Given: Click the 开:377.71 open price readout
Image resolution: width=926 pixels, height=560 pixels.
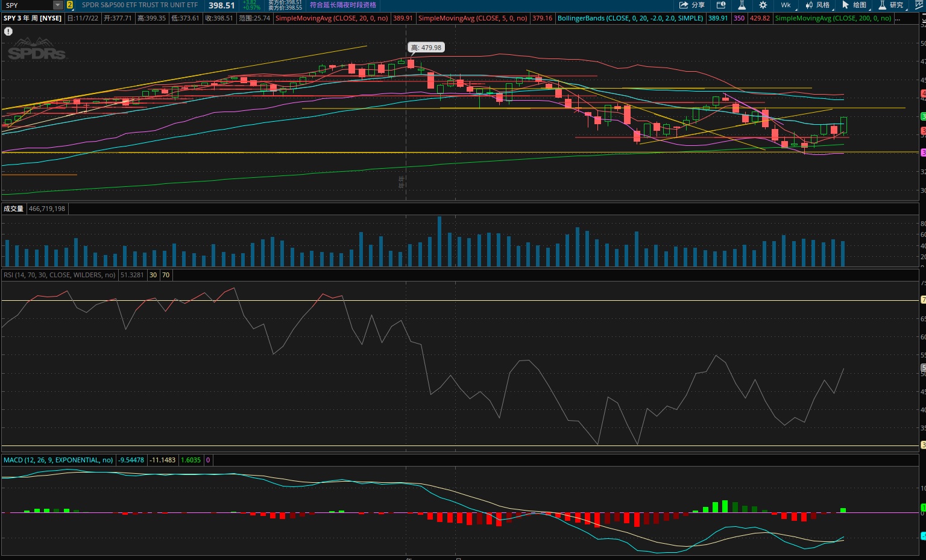Looking at the screenshot, I should [118, 18].
